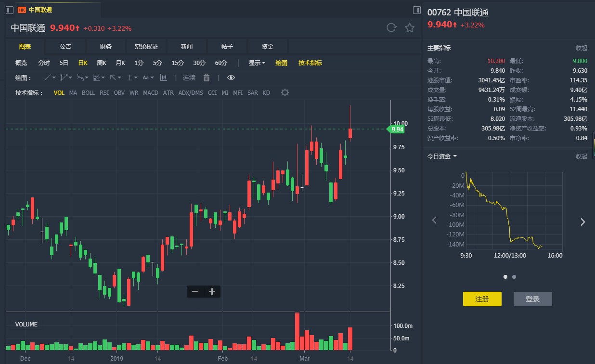Expand the 今日资金 dropdown
Screen dimensions: 595x364
click(442, 156)
